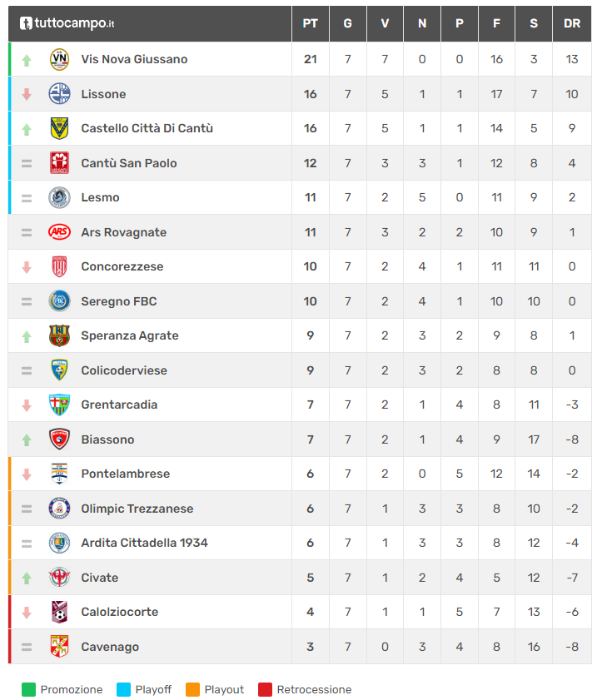The image size is (597, 700).
Task: Open the Olimpic Trezzanese team link
Action: coord(137,509)
